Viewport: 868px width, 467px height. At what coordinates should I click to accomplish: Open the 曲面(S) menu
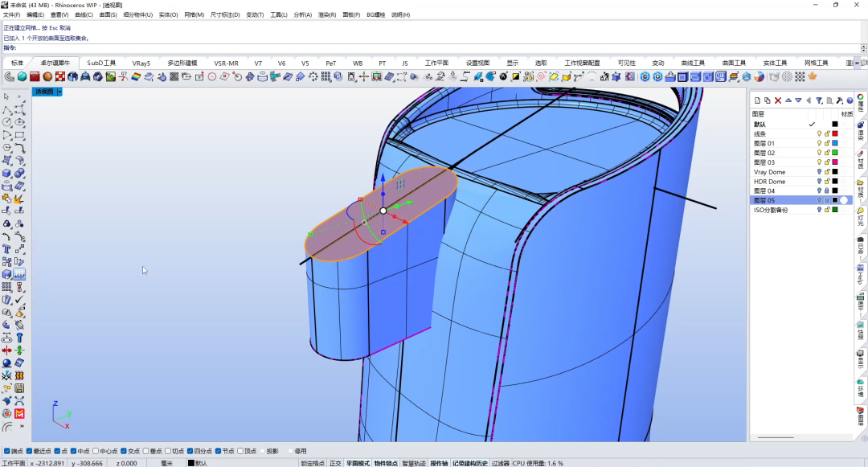click(x=108, y=15)
